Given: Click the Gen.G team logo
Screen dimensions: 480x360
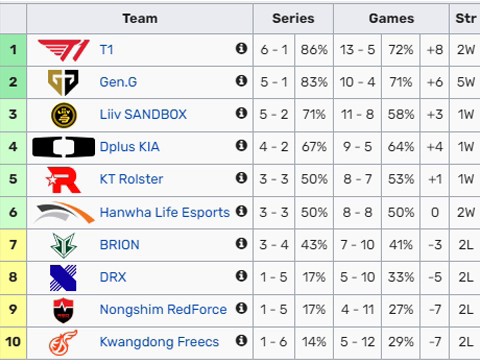Looking at the screenshot, I should pyautogui.click(x=63, y=82).
